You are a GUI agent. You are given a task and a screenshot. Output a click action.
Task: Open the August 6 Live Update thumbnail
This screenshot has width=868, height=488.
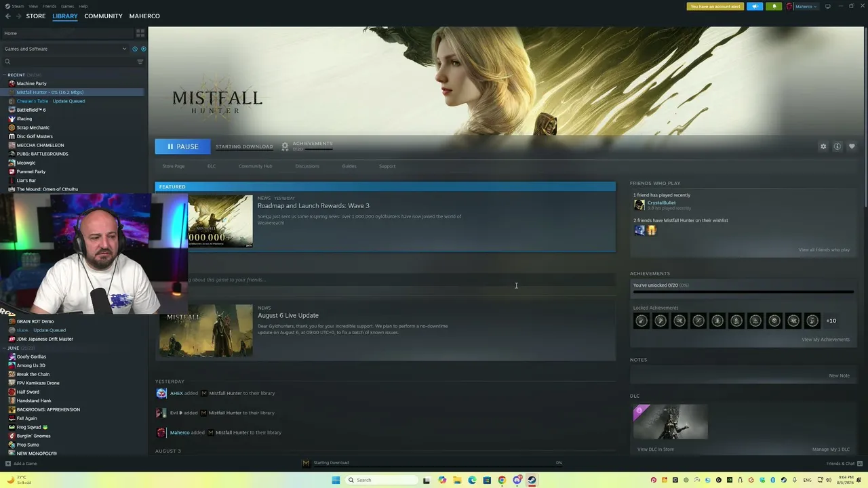206,331
